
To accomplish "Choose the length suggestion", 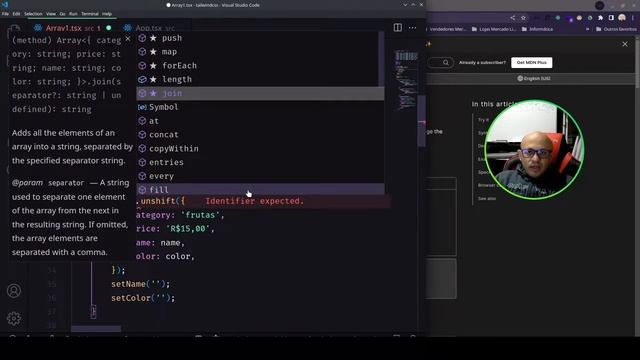I will tap(259, 80).
